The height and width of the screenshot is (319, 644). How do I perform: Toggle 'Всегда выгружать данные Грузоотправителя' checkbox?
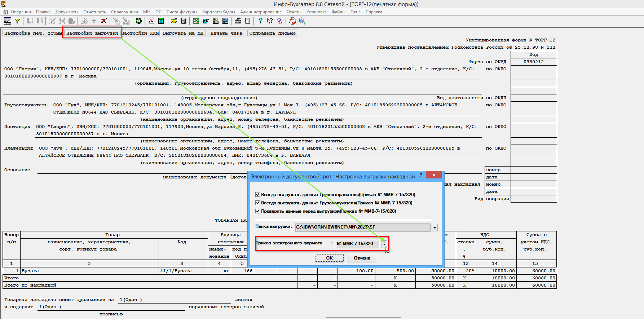point(258,195)
